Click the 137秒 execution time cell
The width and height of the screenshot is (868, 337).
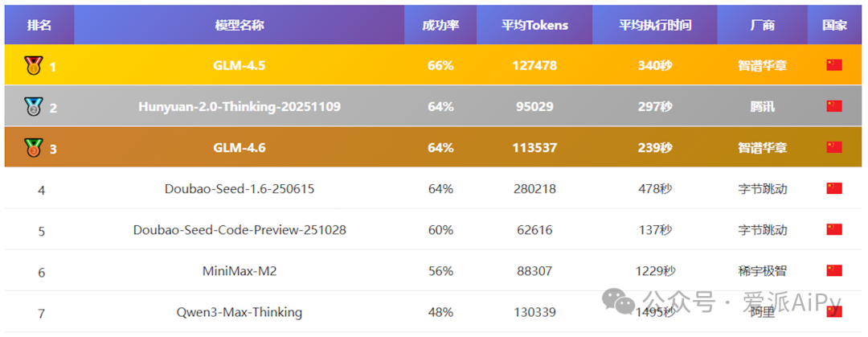click(x=655, y=229)
